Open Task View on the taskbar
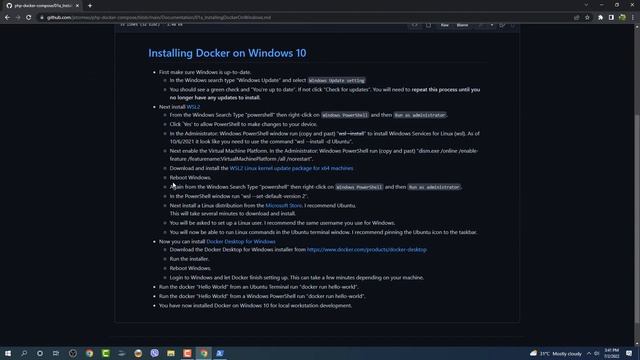Viewport: 640px width, 360px height. coord(56,353)
